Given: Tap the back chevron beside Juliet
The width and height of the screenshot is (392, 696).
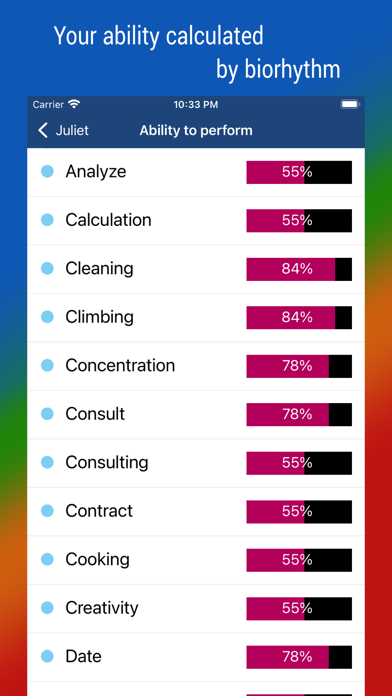Looking at the screenshot, I should [43, 130].
